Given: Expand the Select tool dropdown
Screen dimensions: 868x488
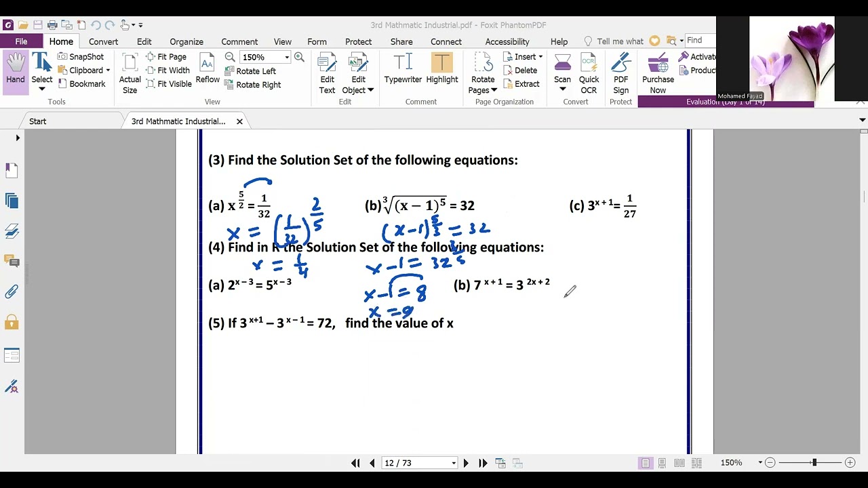Looking at the screenshot, I should 41,89.
